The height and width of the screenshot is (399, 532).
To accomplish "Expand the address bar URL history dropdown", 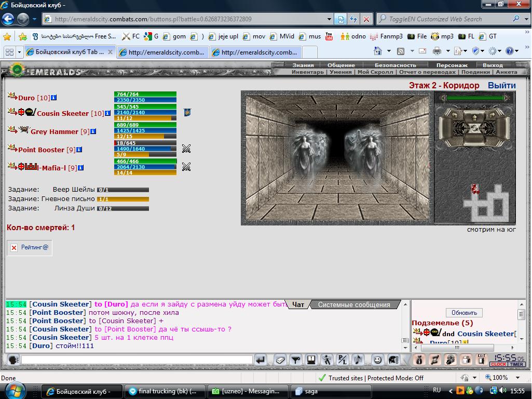I will [x=329, y=19].
